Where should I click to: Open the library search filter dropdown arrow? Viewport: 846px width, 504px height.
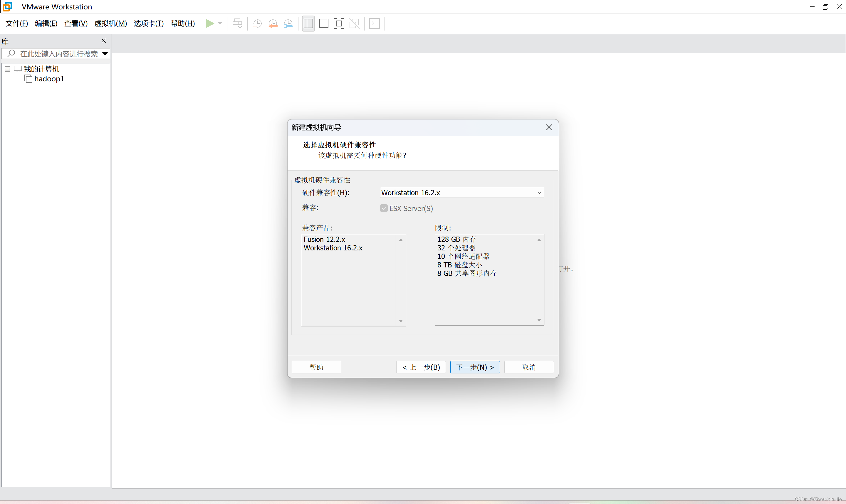pos(105,54)
